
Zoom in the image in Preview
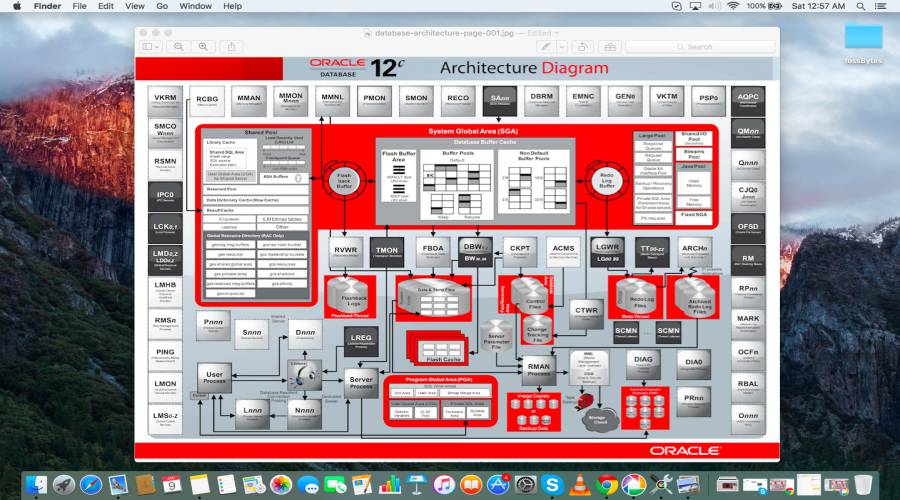coord(203,46)
